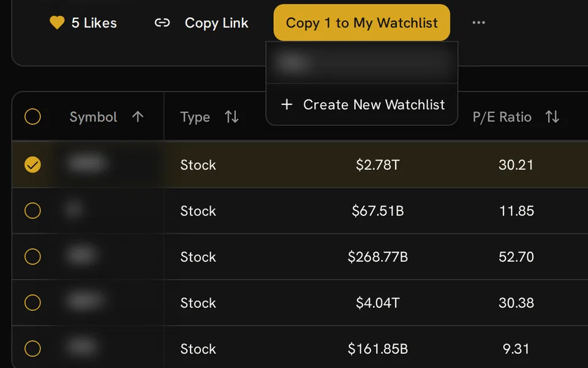
Task: Click the Copy Link text
Action: tap(216, 23)
